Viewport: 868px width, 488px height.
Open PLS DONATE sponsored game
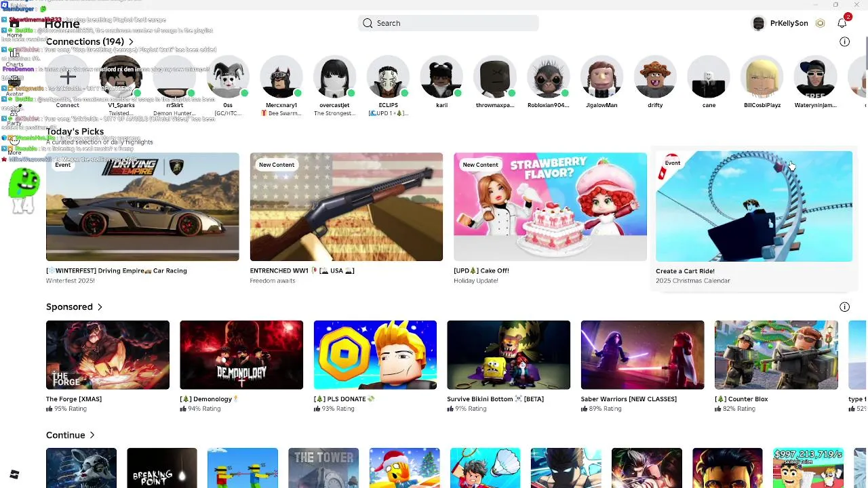point(375,355)
